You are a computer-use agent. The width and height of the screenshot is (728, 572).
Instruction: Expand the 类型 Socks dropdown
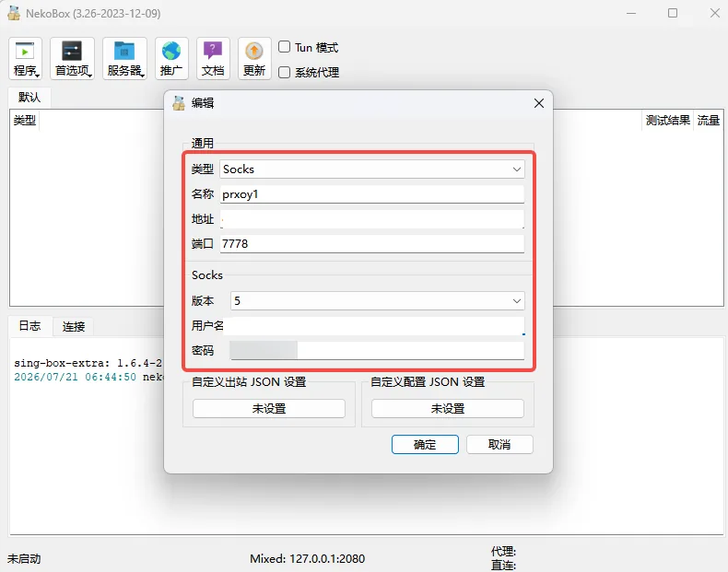pos(372,169)
